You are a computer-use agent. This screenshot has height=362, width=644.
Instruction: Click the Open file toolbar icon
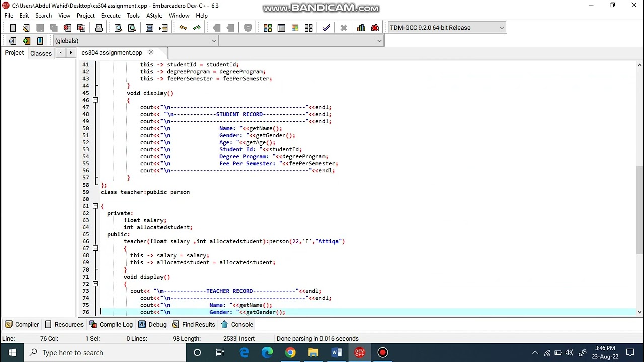tap(26, 28)
